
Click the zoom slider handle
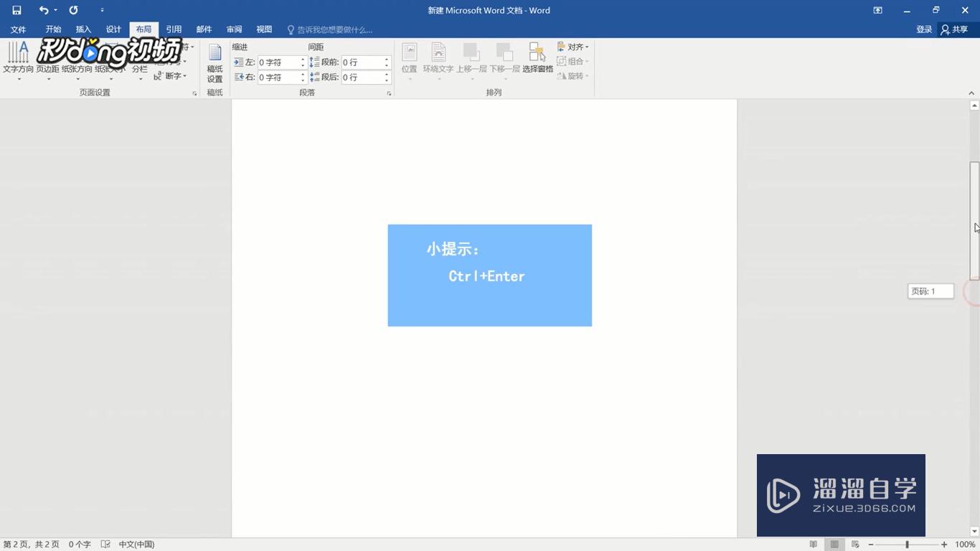pos(907,545)
